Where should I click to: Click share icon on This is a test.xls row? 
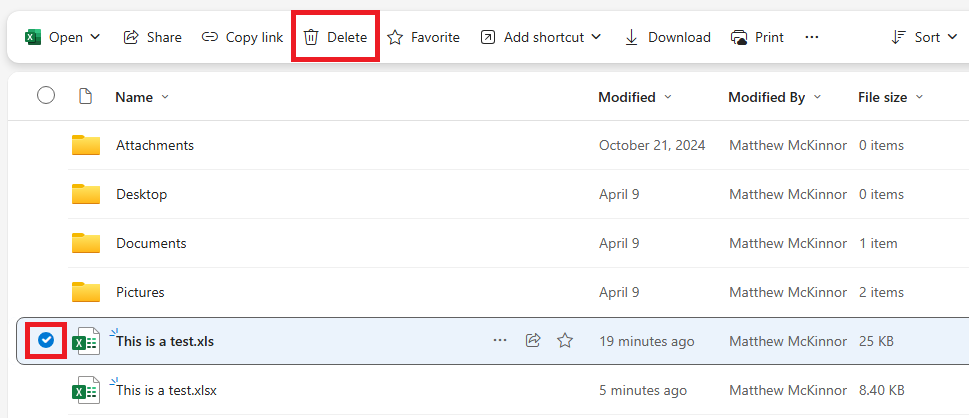point(533,341)
